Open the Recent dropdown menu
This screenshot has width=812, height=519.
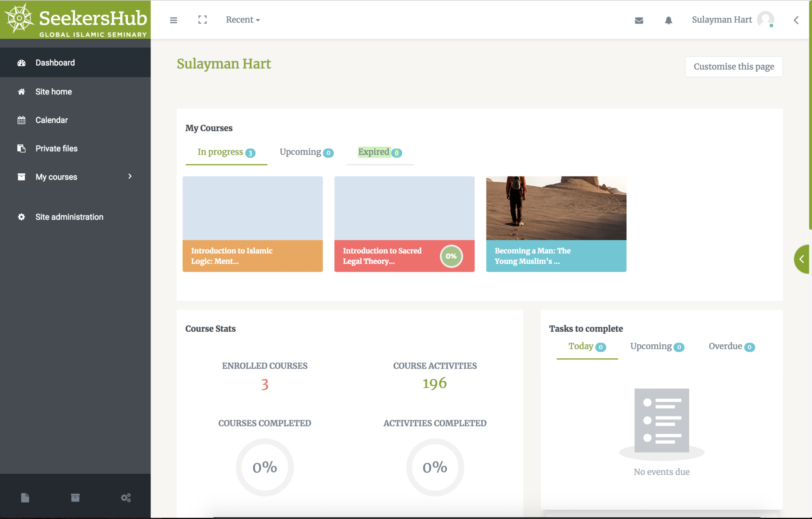pos(243,20)
